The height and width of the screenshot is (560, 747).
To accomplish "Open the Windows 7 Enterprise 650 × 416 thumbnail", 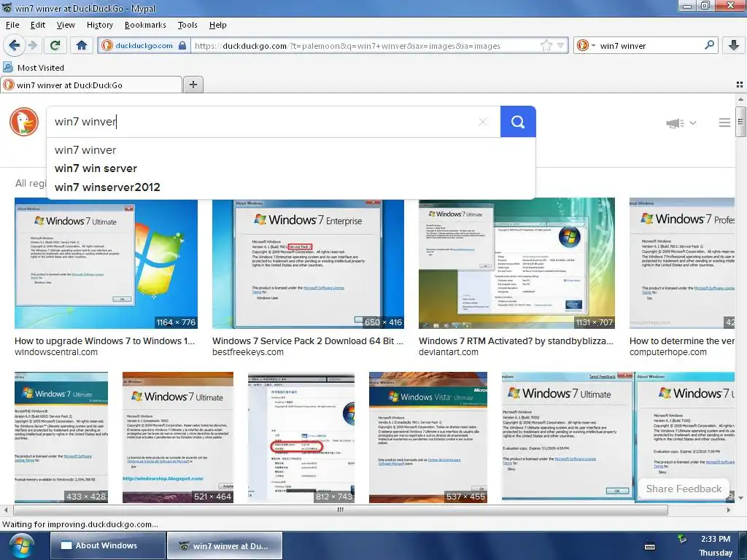I will click(309, 264).
